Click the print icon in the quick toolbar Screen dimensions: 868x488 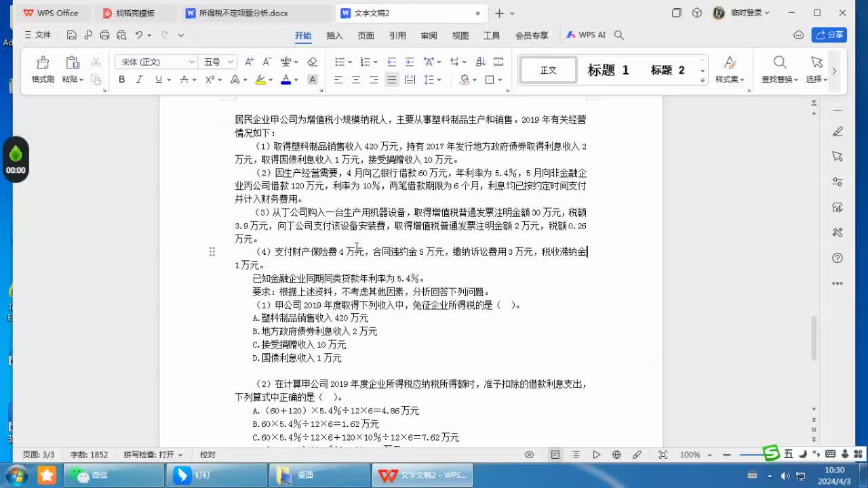coord(104,35)
